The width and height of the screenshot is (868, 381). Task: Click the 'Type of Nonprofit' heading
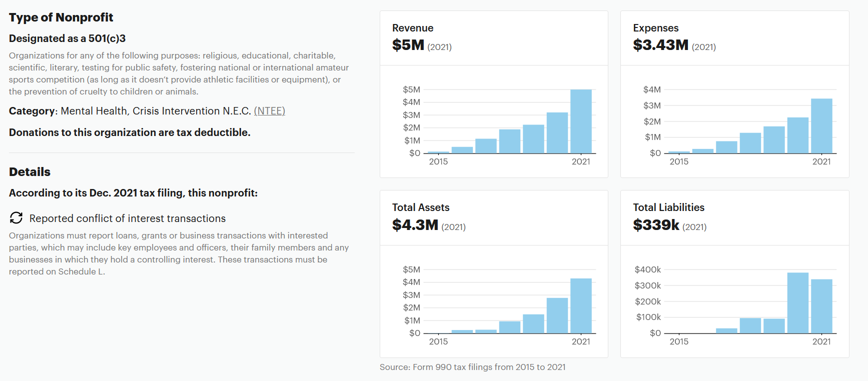61,17
